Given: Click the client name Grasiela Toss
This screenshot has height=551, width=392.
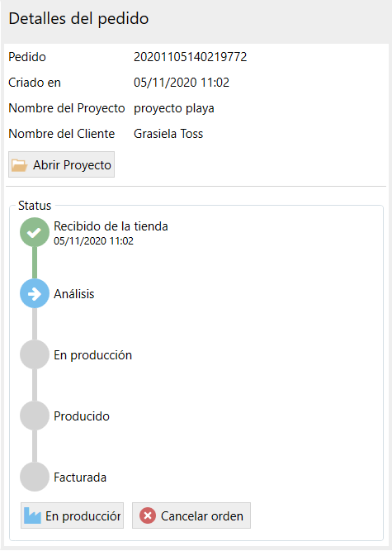Looking at the screenshot, I should coord(168,134).
